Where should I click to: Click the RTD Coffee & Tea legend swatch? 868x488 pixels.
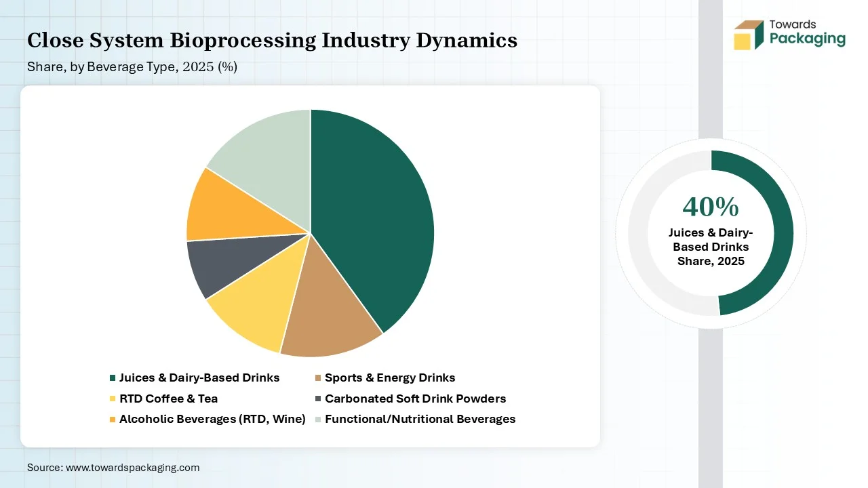pos(113,399)
